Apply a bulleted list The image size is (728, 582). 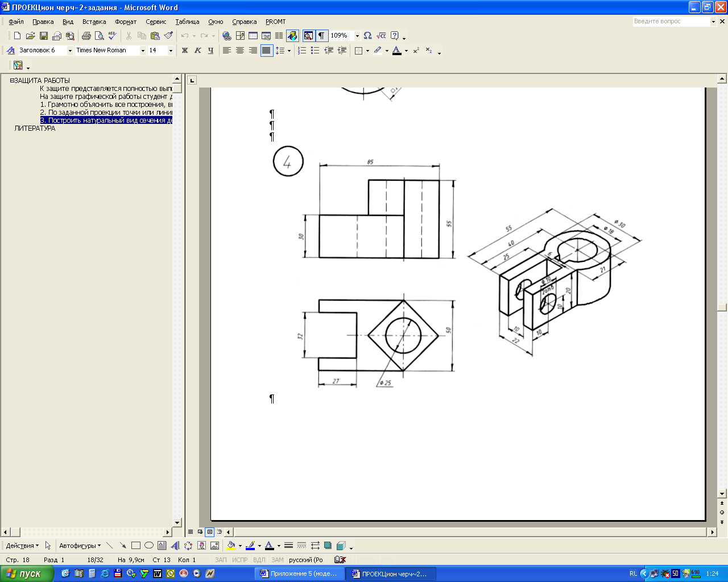click(315, 51)
